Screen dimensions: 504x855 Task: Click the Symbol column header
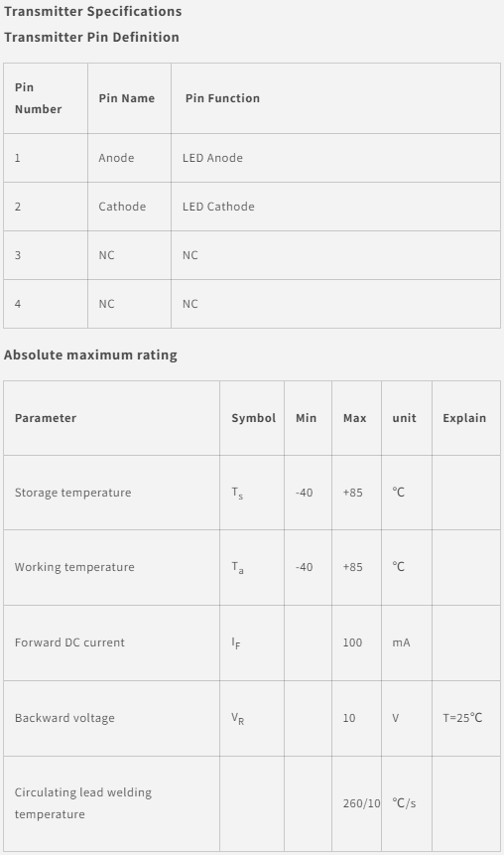click(x=253, y=418)
